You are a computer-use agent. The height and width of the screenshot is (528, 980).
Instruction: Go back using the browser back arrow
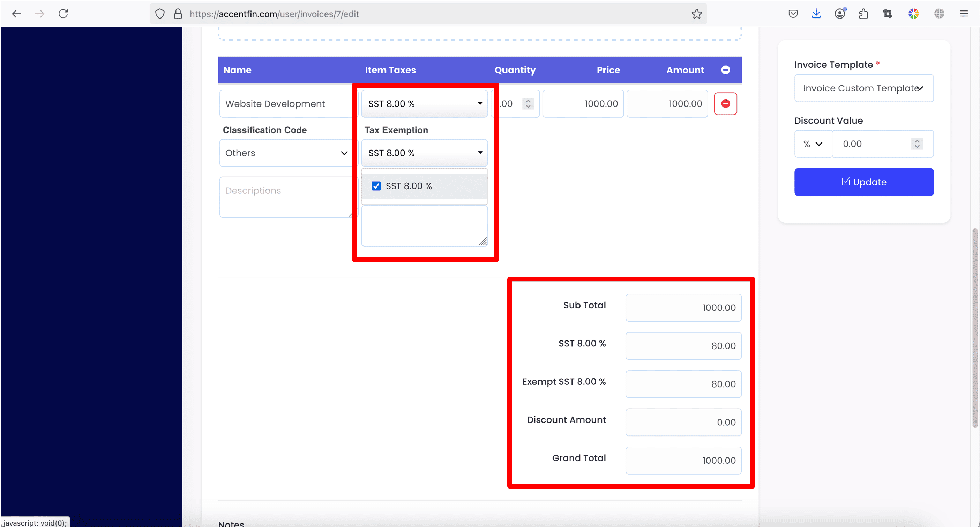[16, 14]
